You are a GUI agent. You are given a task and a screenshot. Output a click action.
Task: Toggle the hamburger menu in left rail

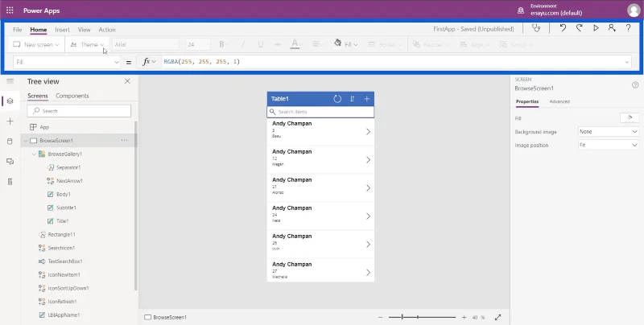pos(10,81)
